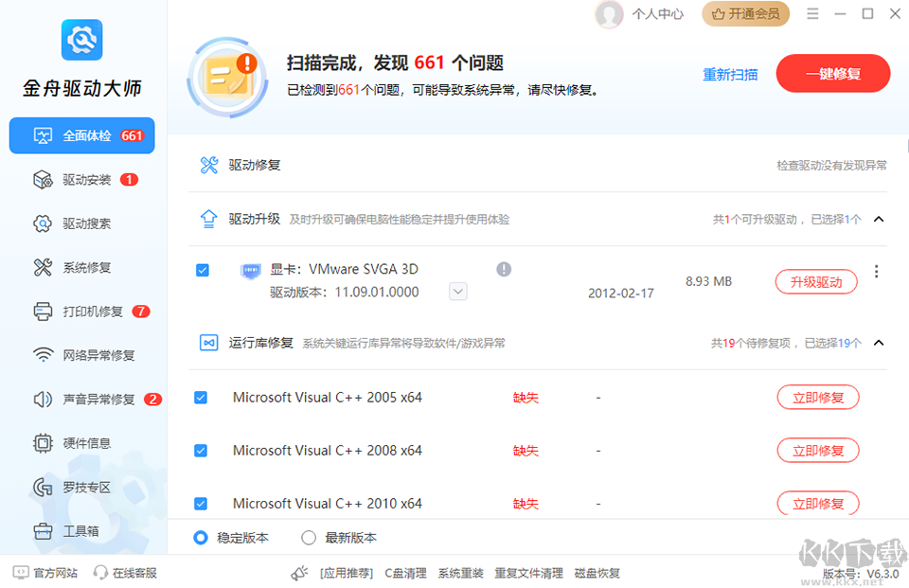Uncheck Microsoft Visual C++ 2008 x64
The image size is (909, 588).
[201, 451]
